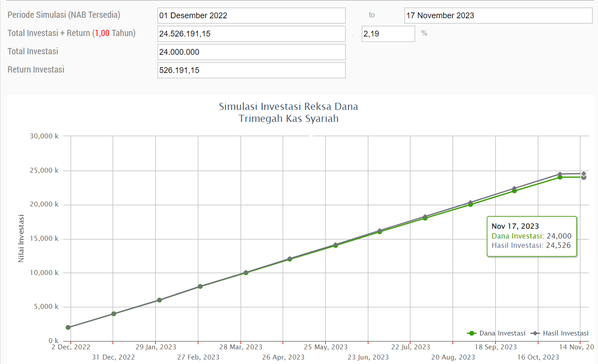
Task: Click the last Hasil Investasi diamond marker
Action: (583, 174)
